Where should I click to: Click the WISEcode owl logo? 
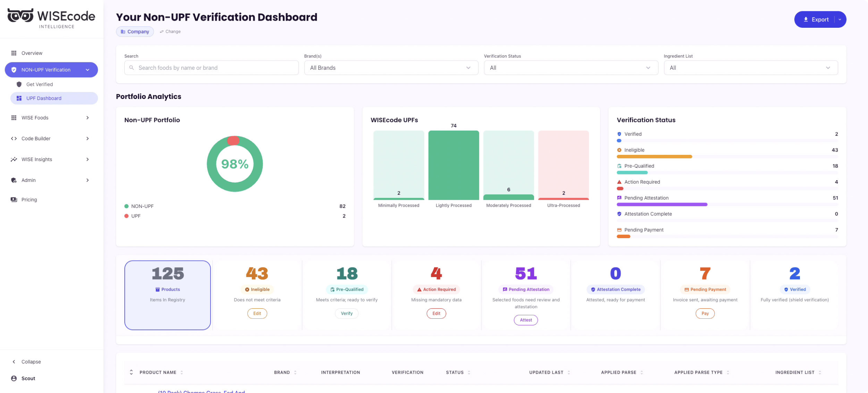(20, 16)
